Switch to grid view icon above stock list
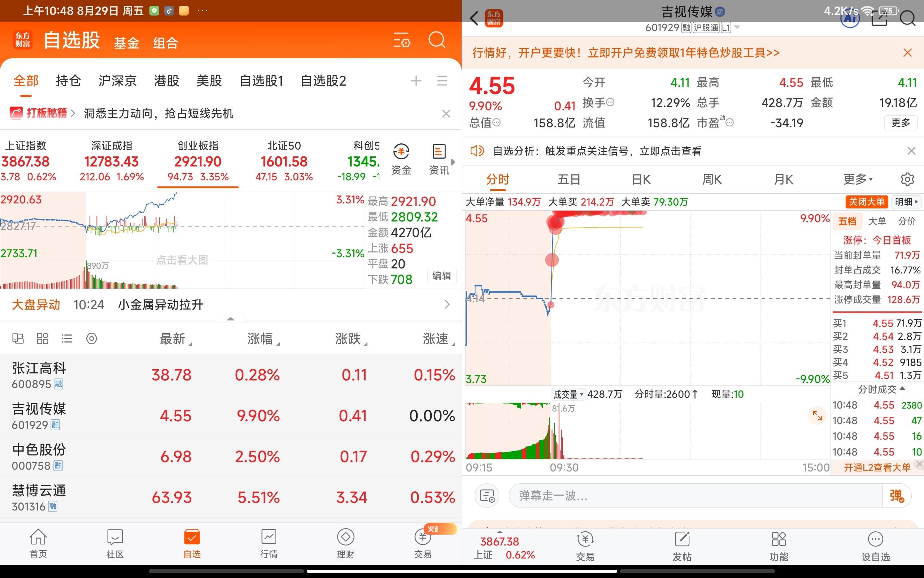The image size is (924, 578). coord(42,338)
